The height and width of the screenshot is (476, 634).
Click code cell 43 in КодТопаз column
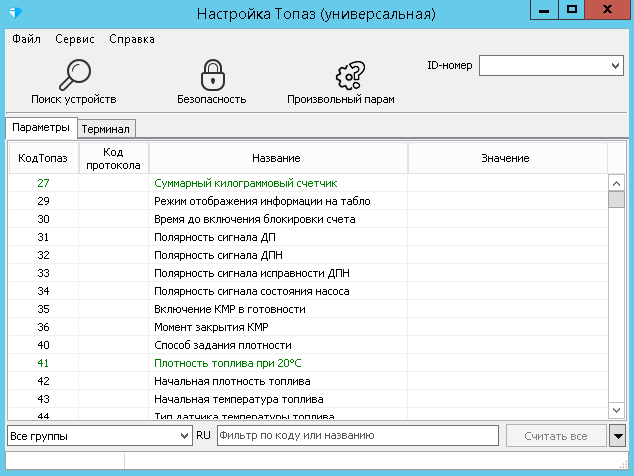click(x=43, y=399)
